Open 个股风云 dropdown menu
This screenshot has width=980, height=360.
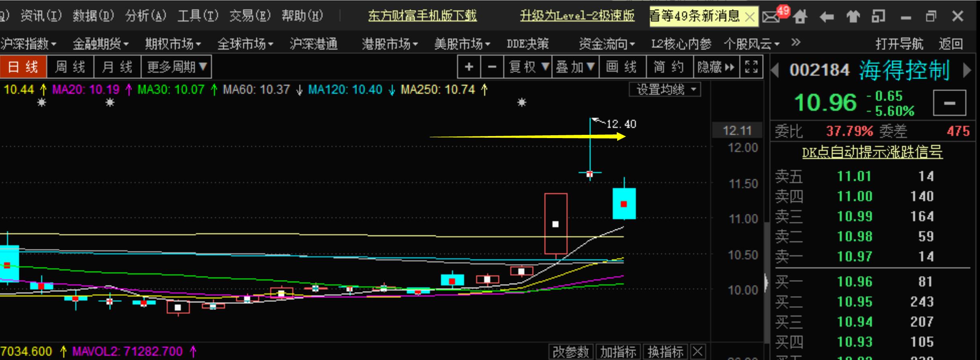click(752, 43)
